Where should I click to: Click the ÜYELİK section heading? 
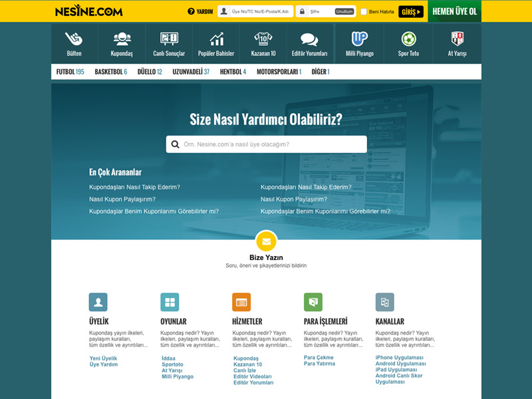point(98,321)
